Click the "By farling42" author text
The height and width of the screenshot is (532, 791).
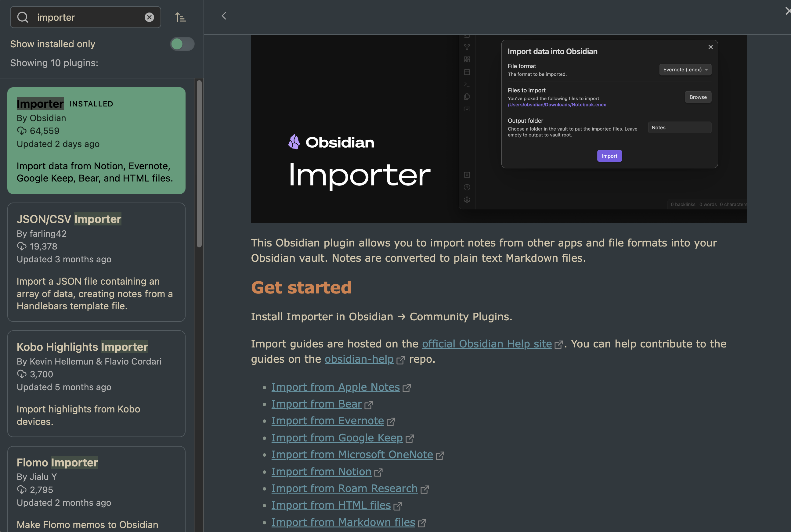click(42, 233)
